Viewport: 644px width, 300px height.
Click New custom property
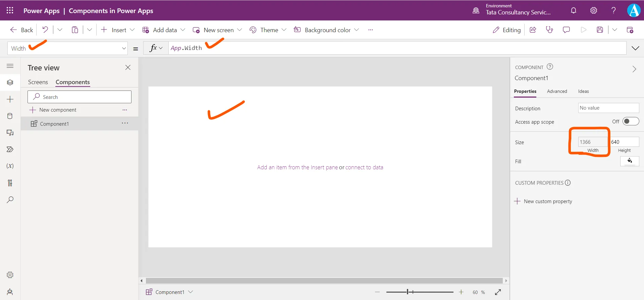click(548, 201)
